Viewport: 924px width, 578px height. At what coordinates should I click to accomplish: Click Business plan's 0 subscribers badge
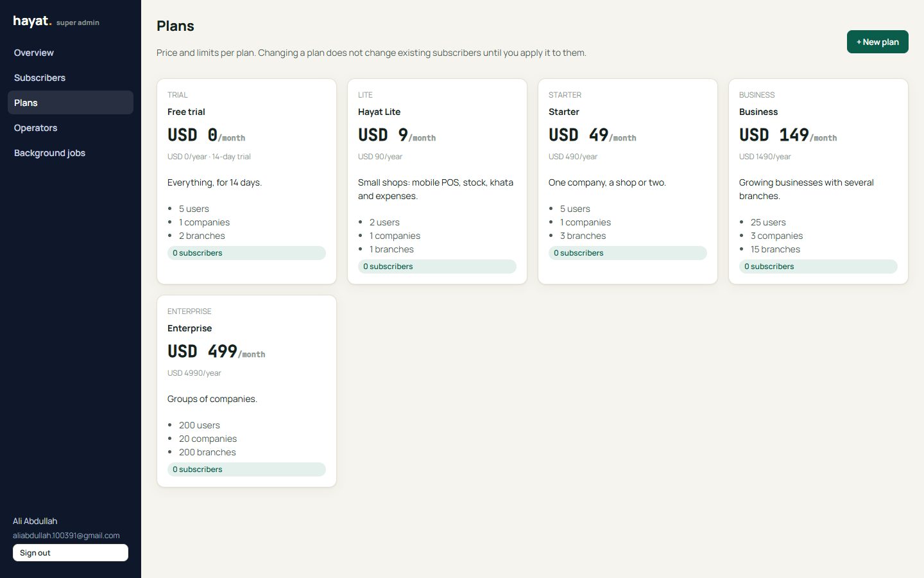pos(818,267)
